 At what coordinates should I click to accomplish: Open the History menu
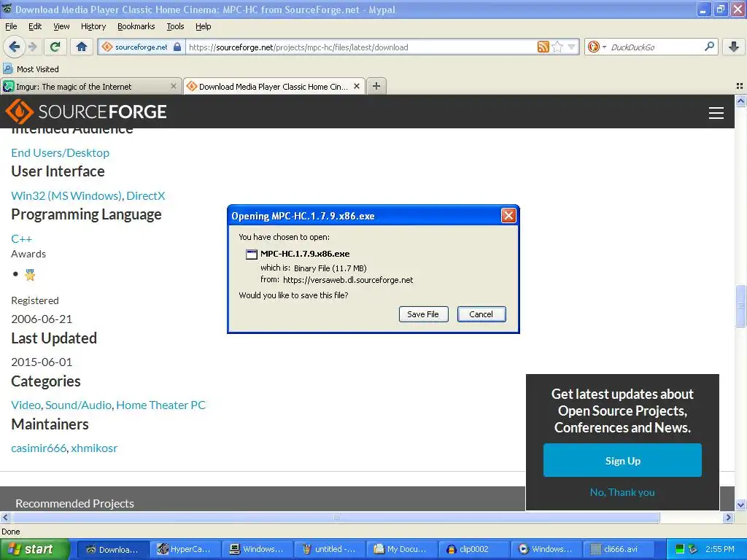coord(93,26)
